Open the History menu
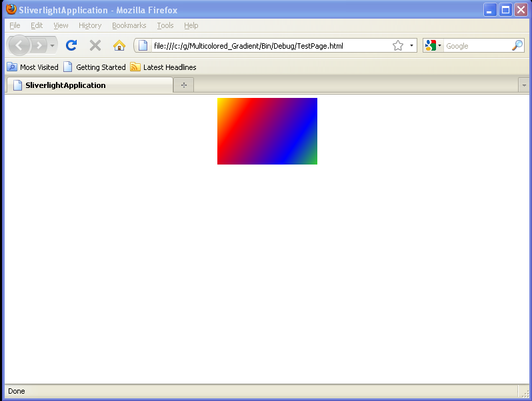The width and height of the screenshot is (532, 401). [90, 25]
